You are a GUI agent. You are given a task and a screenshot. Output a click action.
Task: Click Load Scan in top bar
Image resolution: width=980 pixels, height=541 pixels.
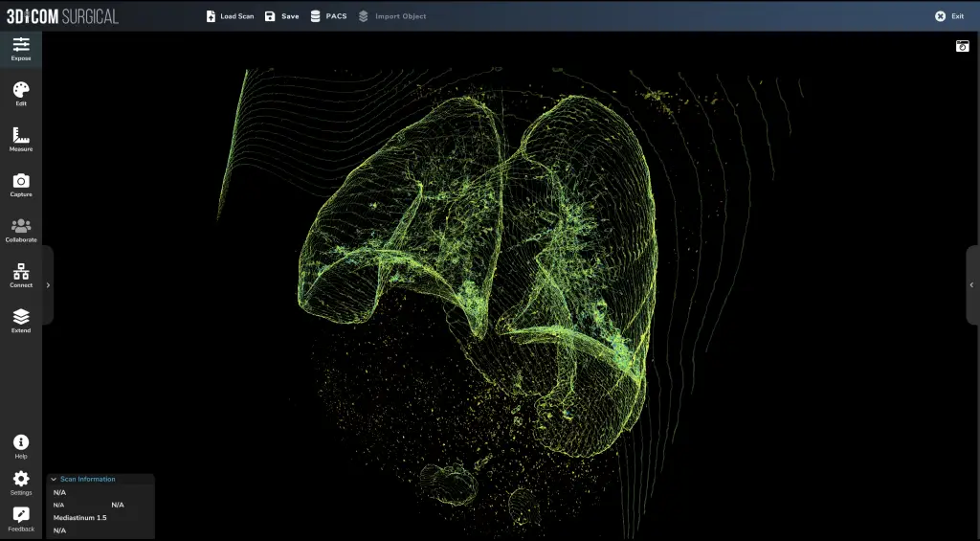pos(230,16)
